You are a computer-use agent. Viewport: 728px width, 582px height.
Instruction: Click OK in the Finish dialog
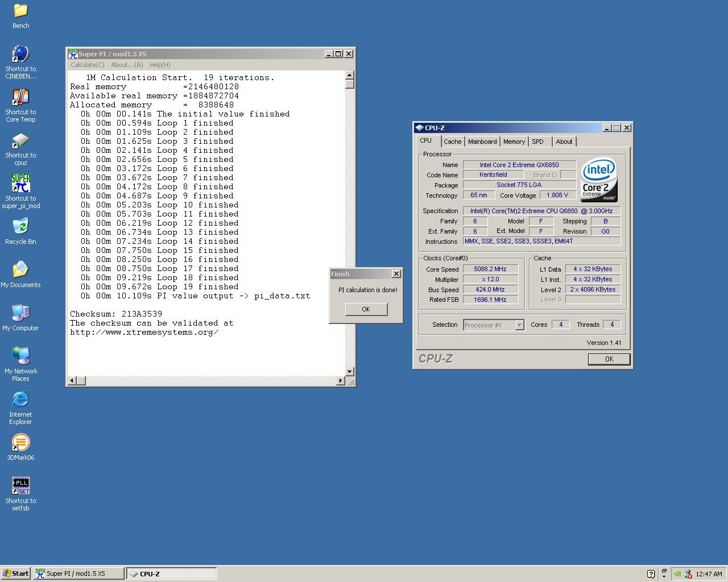click(x=366, y=309)
